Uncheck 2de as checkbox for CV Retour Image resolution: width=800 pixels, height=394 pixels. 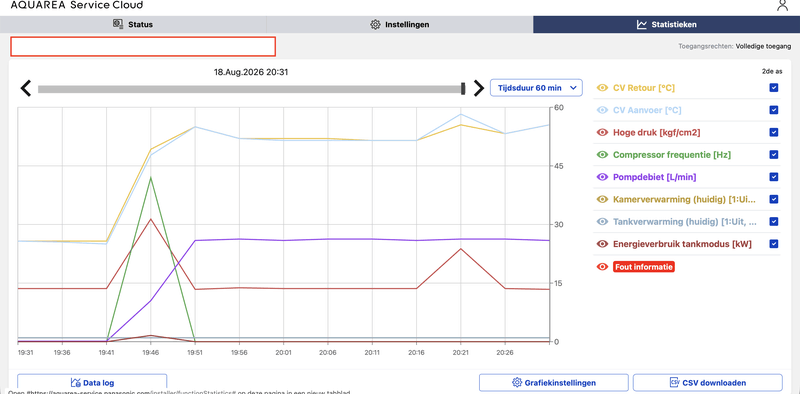coord(774,88)
